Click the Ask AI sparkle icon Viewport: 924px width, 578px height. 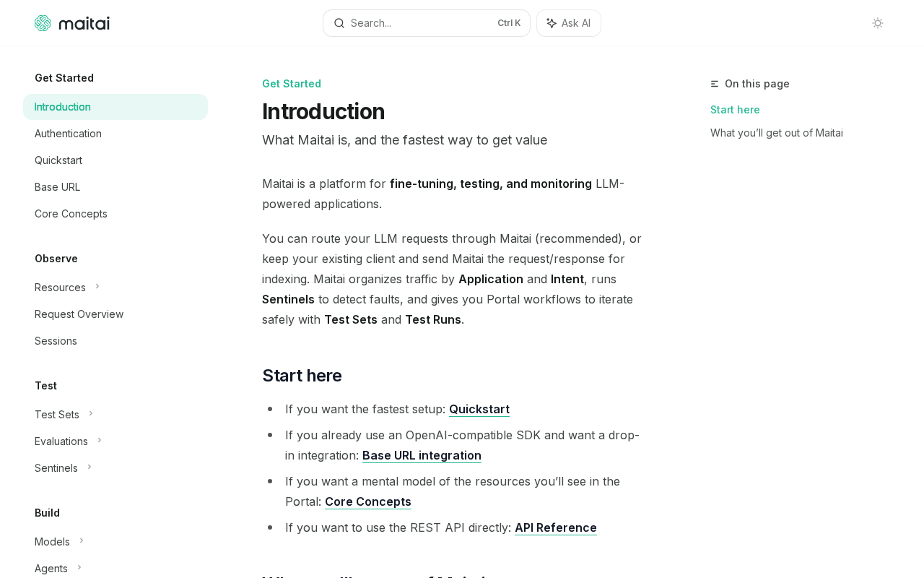[552, 23]
